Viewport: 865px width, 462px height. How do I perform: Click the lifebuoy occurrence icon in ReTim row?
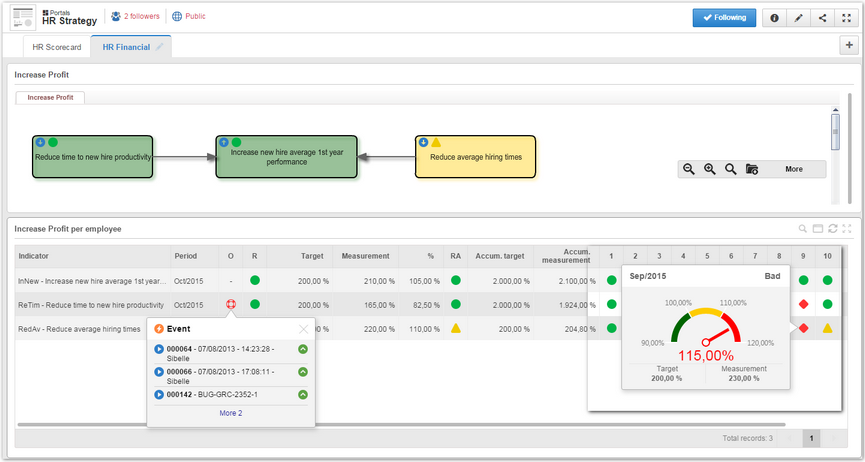[x=231, y=304]
